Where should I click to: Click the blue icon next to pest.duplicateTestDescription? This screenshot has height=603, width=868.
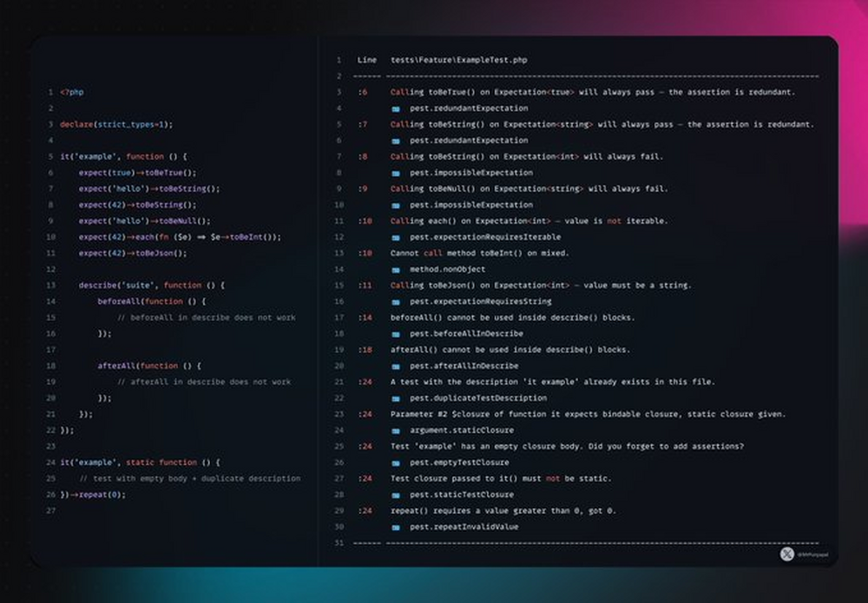coord(396,398)
